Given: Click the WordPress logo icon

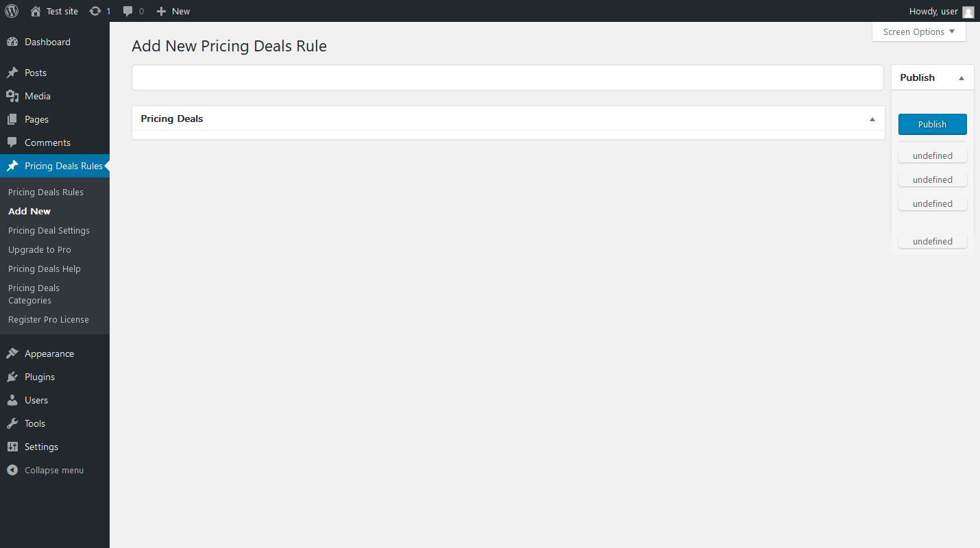Looking at the screenshot, I should coord(12,11).
